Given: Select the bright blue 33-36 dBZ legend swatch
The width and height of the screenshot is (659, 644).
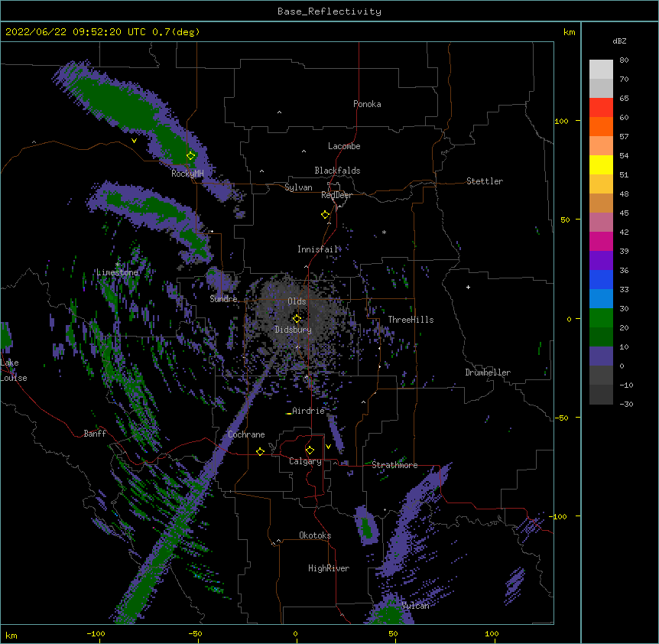Looking at the screenshot, I should pos(601,279).
